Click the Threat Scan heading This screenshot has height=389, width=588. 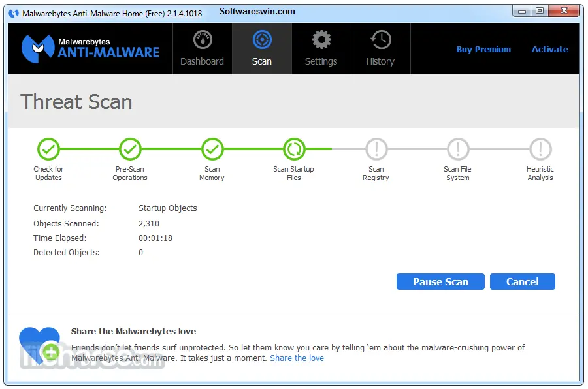pos(76,102)
